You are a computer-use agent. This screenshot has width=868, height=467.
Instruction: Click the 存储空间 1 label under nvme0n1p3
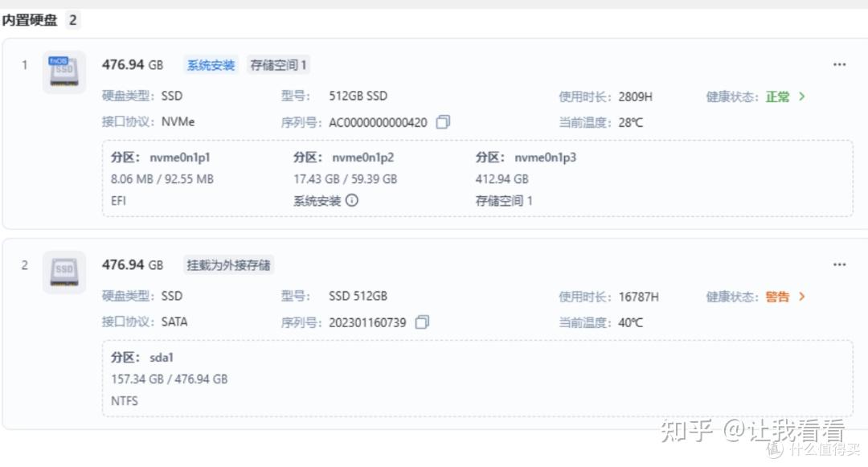click(504, 201)
